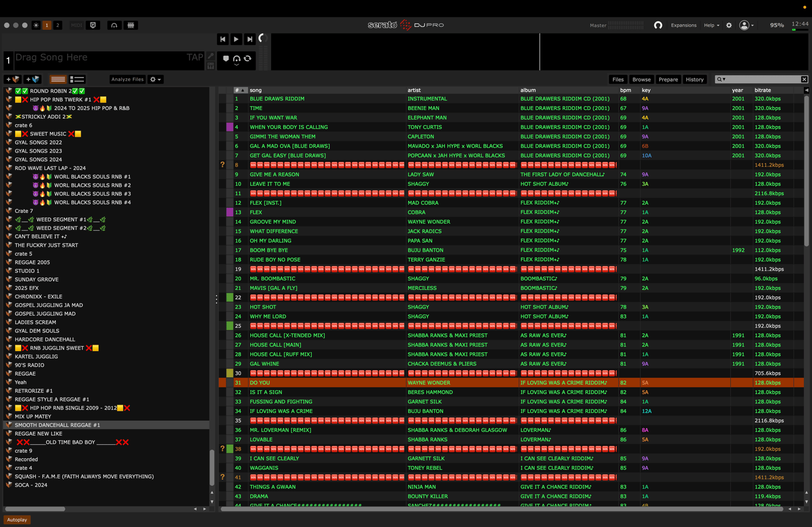Click the cue-marker shield icon in deck controls
Image resolution: width=812 pixels, height=527 pixels.
(x=226, y=58)
